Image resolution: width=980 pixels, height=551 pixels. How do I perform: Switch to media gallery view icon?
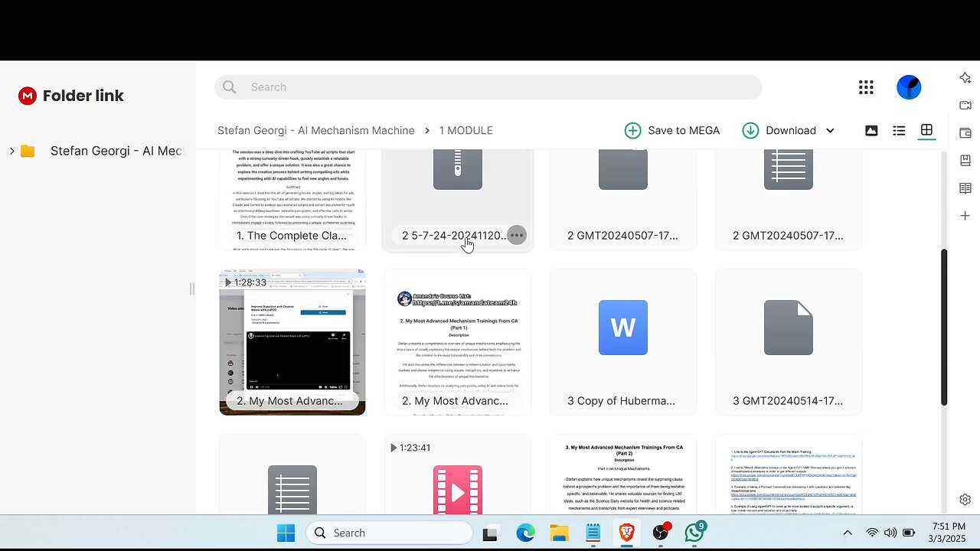click(x=871, y=131)
